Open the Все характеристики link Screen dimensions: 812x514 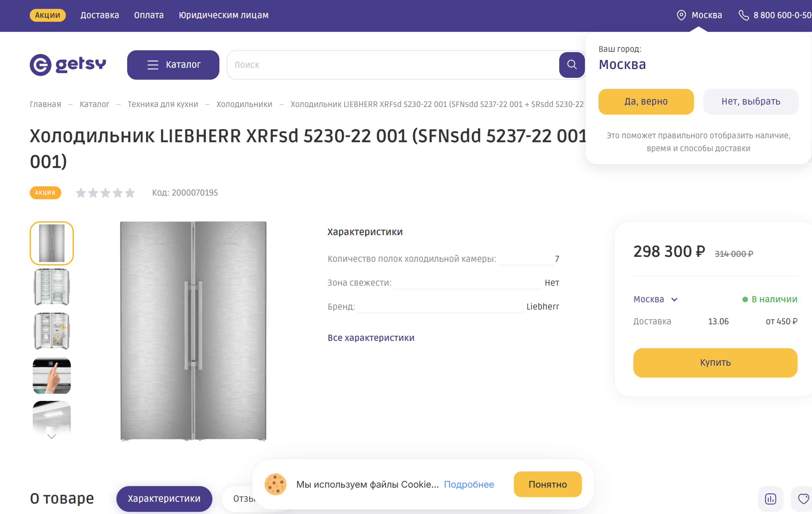point(371,338)
